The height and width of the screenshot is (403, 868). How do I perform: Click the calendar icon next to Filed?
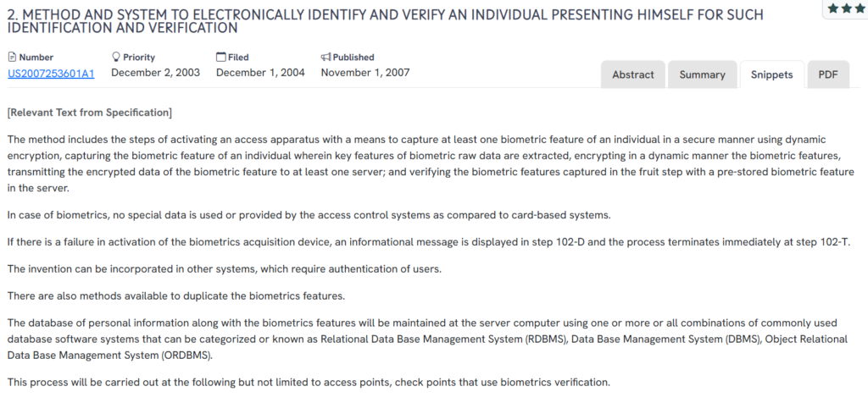(x=221, y=58)
